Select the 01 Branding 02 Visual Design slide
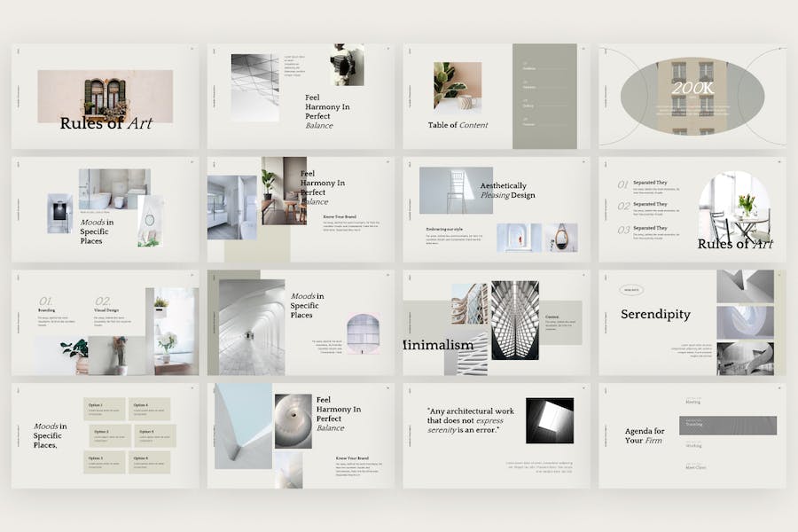798x532 pixels. coord(106,323)
